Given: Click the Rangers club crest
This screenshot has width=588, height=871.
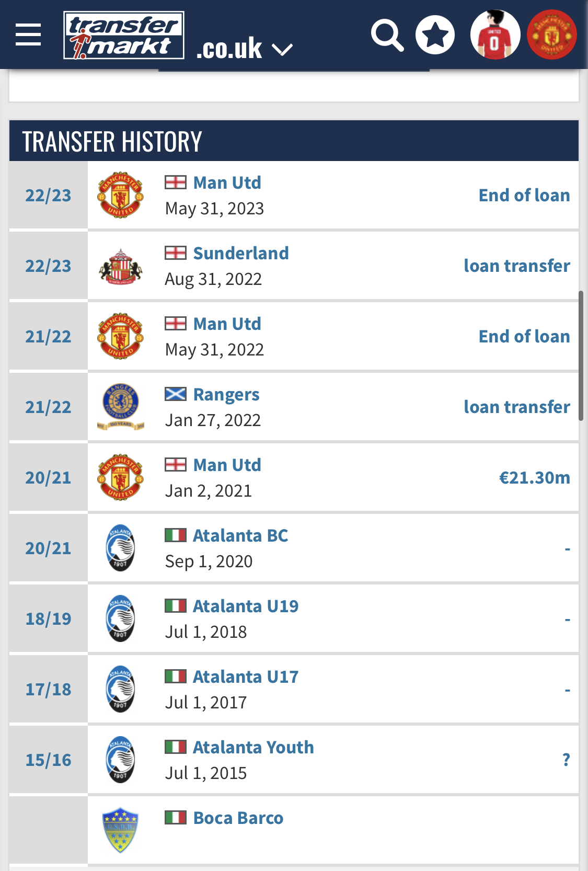Looking at the screenshot, I should [121, 407].
